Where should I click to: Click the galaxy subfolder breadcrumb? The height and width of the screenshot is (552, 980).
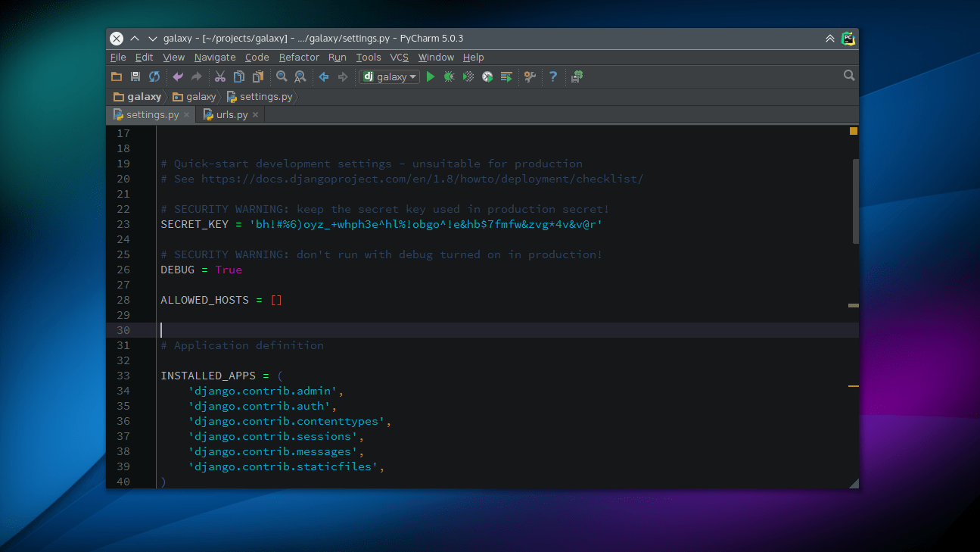194,97
